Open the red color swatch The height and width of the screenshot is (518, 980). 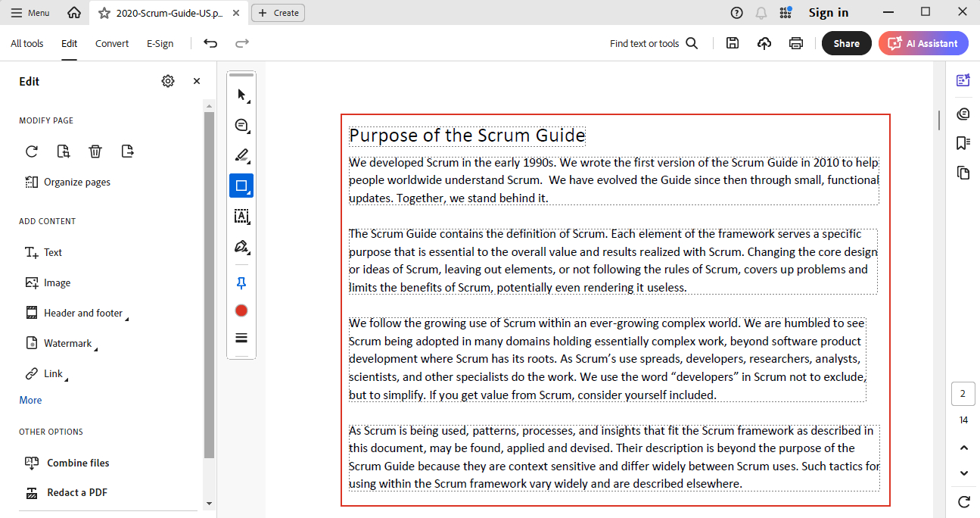tap(241, 310)
